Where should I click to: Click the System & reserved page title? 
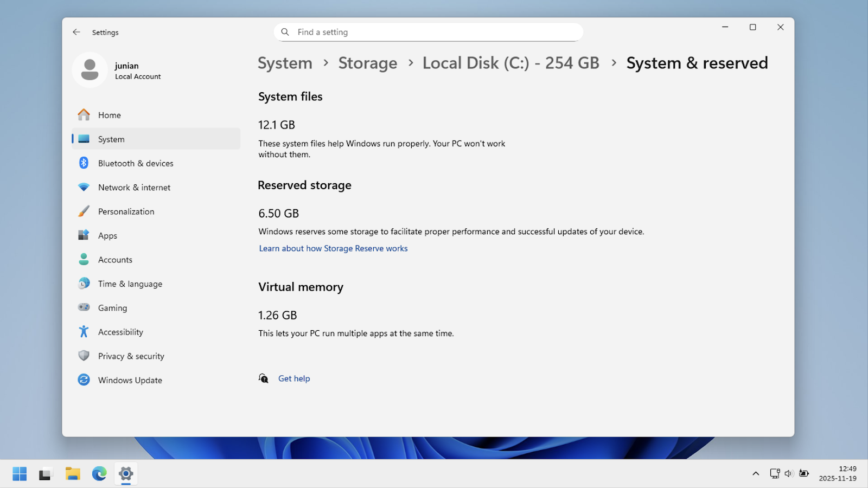point(697,63)
